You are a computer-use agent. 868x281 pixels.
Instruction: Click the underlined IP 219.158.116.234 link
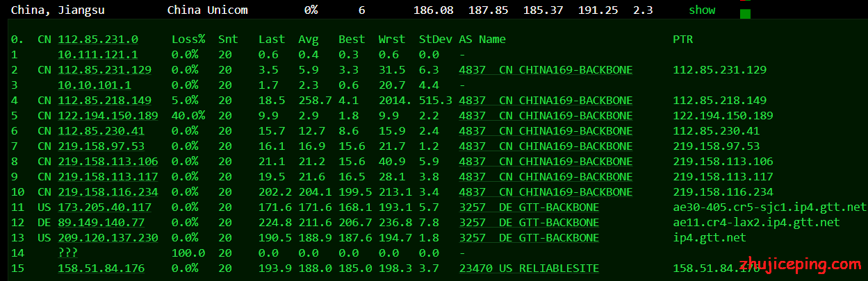click(108, 192)
